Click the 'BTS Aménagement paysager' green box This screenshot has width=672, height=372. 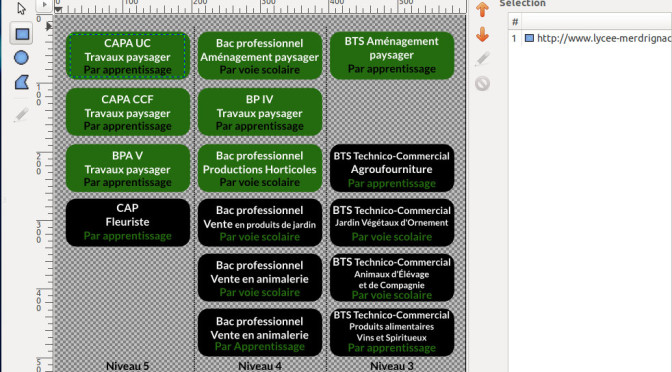coord(392,56)
